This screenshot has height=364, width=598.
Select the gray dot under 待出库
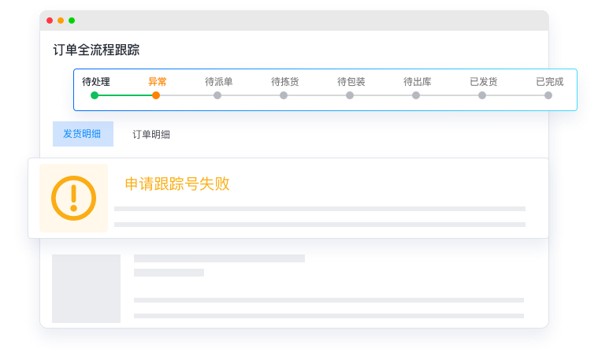[x=416, y=95]
